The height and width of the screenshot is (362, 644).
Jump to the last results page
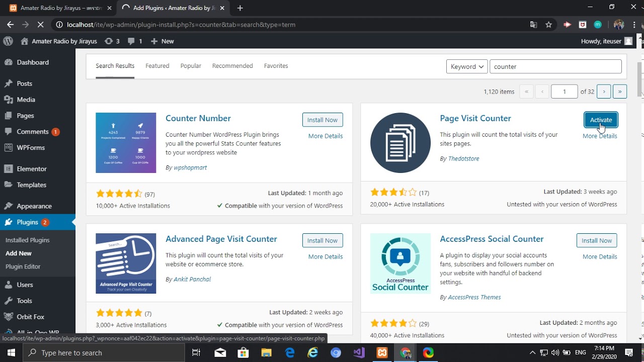[620, 92]
